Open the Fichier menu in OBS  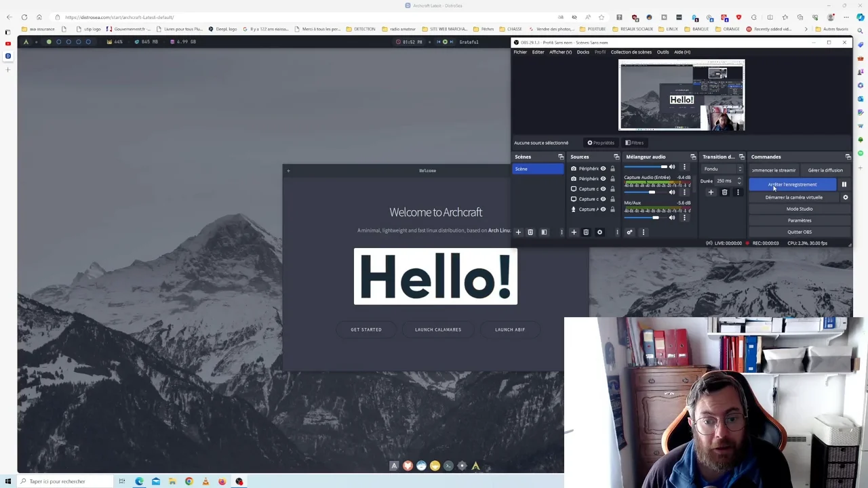tap(520, 52)
